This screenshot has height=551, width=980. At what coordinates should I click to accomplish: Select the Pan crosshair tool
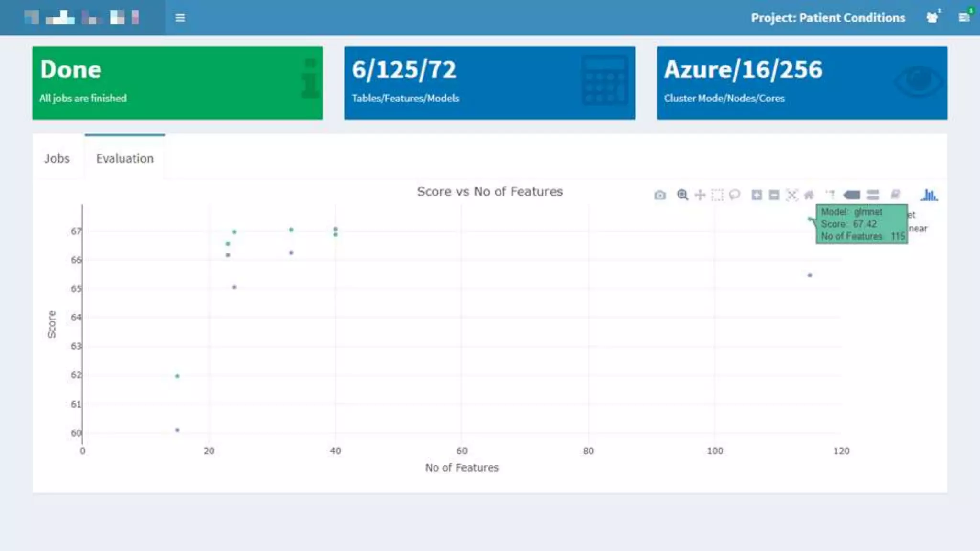[700, 195]
